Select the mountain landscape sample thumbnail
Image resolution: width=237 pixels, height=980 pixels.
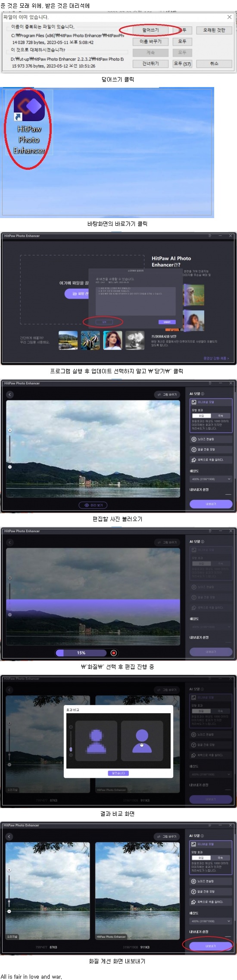pyautogui.click(x=68, y=340)
